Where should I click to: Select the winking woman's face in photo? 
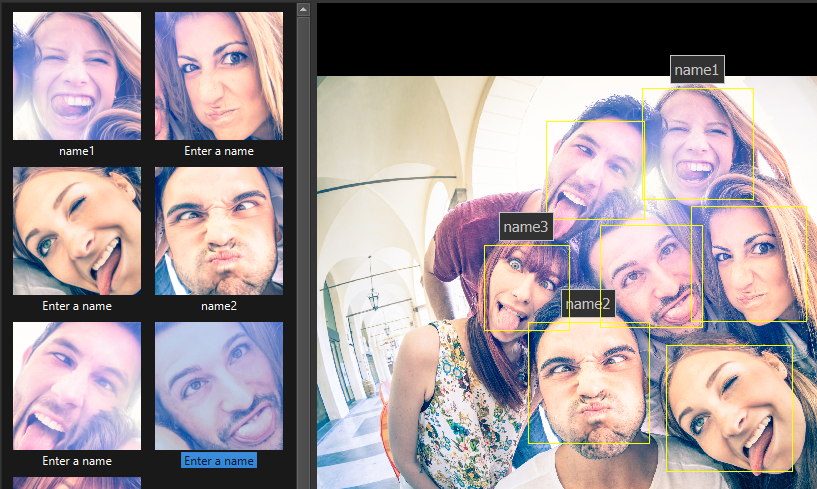(729, 408)
